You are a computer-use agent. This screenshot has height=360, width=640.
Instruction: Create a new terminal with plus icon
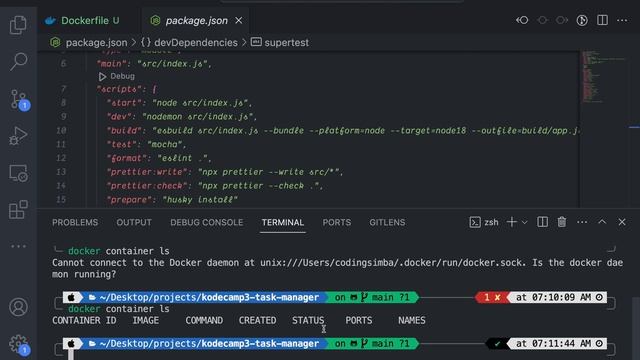coord(511,222)
